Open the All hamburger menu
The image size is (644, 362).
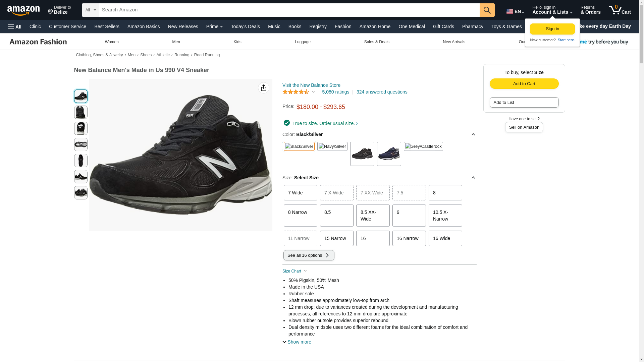tap(15, 26)
